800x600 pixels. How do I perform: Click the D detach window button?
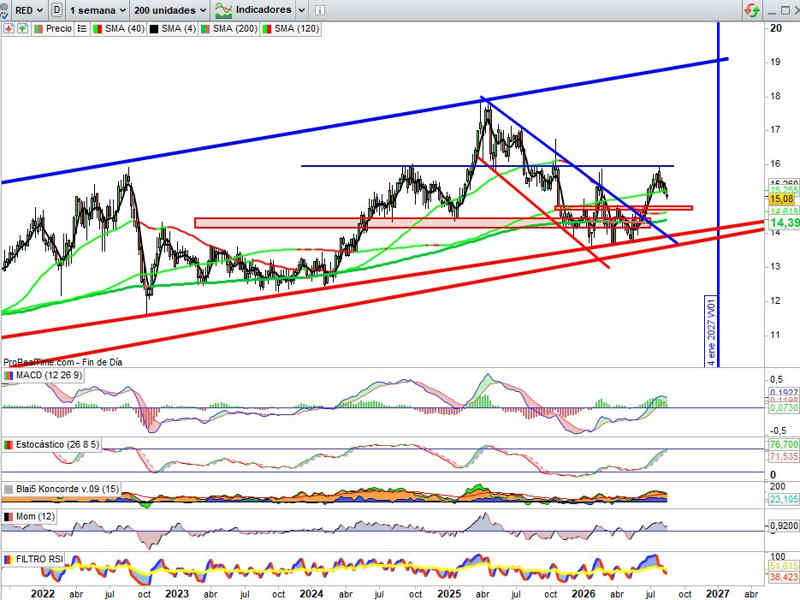coord(57,10)
